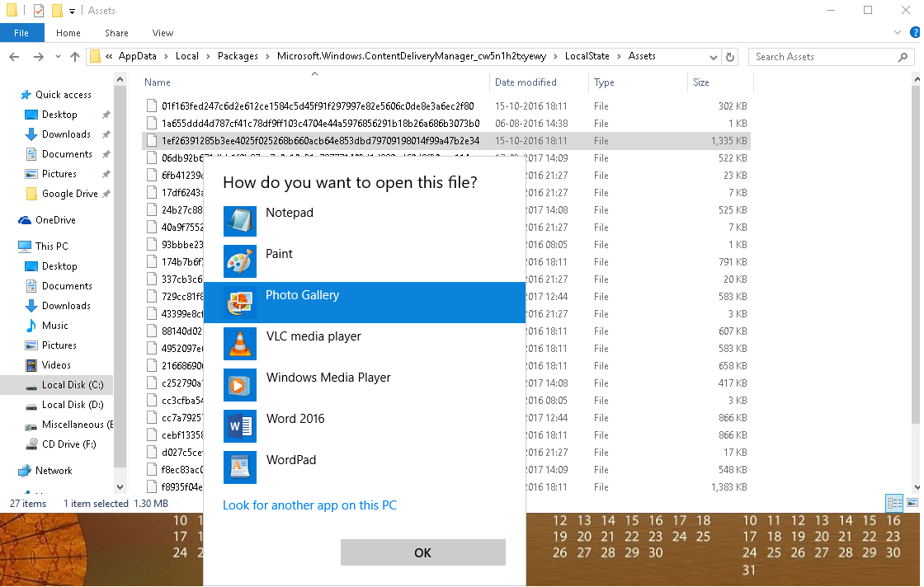
Task: Select Paint from the app list
Action: (278, 253)
